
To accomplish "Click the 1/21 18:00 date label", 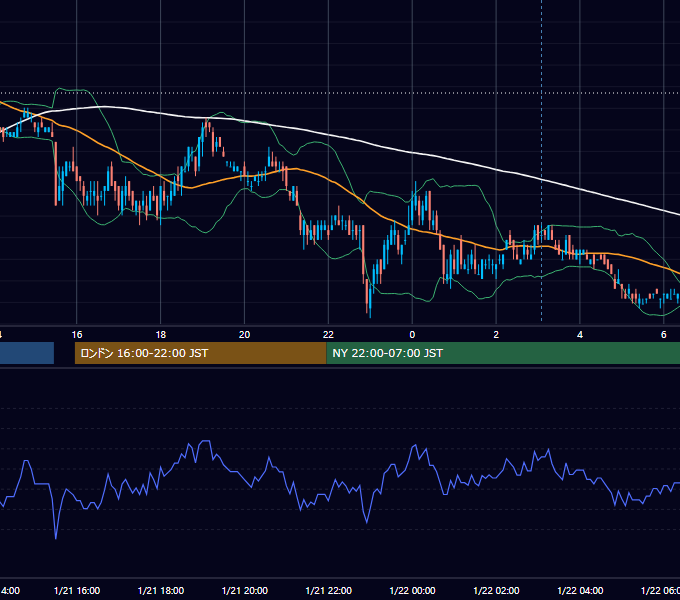I will click(161, 590).
